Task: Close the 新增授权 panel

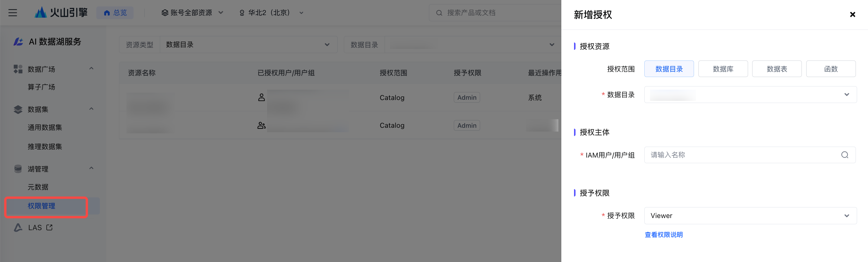Action: pos(853,14)
